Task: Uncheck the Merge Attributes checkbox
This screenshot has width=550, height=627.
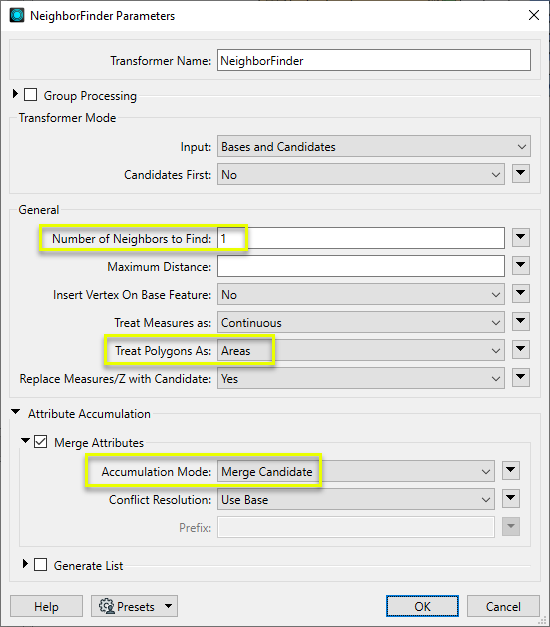Action: coord(40,442)
